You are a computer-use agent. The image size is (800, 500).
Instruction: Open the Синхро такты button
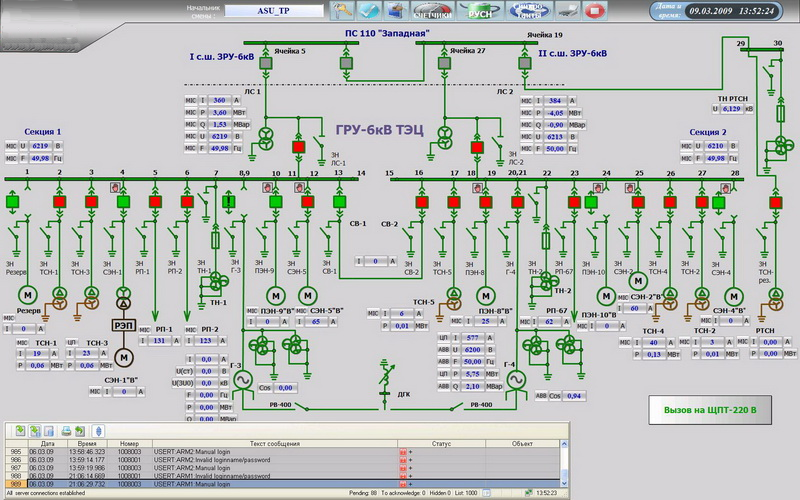click(x=529, y=11)
